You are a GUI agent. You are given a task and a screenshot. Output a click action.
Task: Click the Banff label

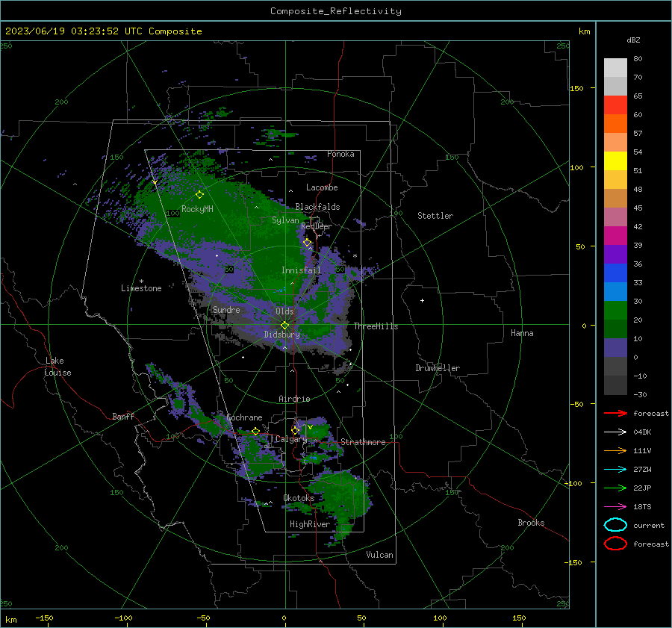[x=123, y=416]
